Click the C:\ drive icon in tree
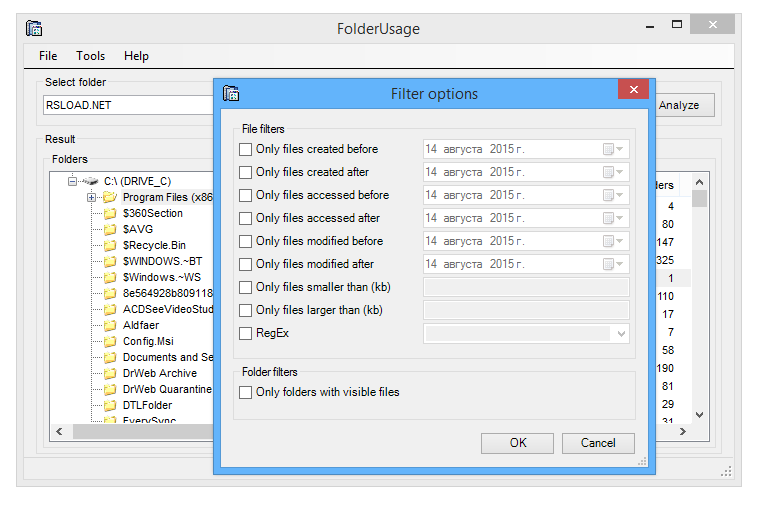Viewport: 767px width, 510px height. click(90, 181)
